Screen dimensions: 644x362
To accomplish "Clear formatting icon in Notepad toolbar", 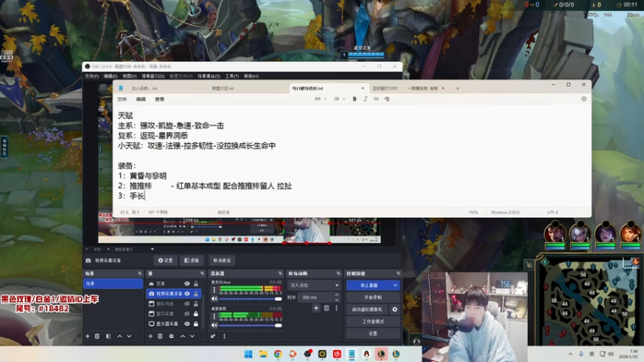I will click(387, 99).
